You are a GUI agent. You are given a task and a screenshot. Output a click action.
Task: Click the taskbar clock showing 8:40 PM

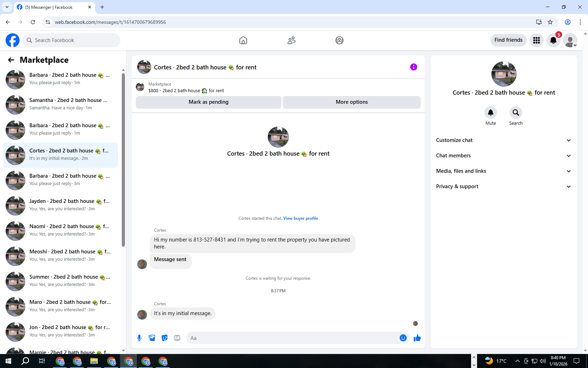coord(558,361)
